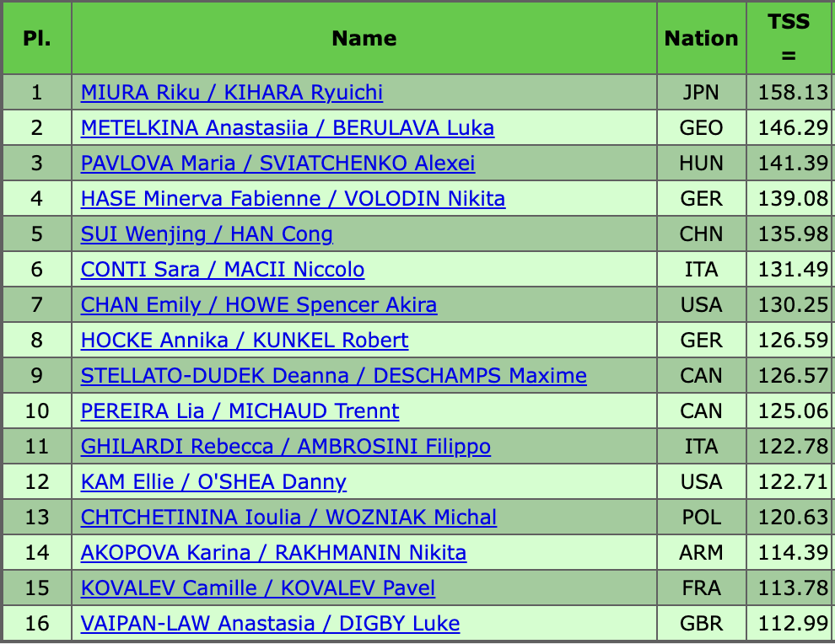835x644 pixels.
Task: Open STELLATO-DUDEK Deanna / DESCHAMPS Maxime link
Action: tap(334, 376)
